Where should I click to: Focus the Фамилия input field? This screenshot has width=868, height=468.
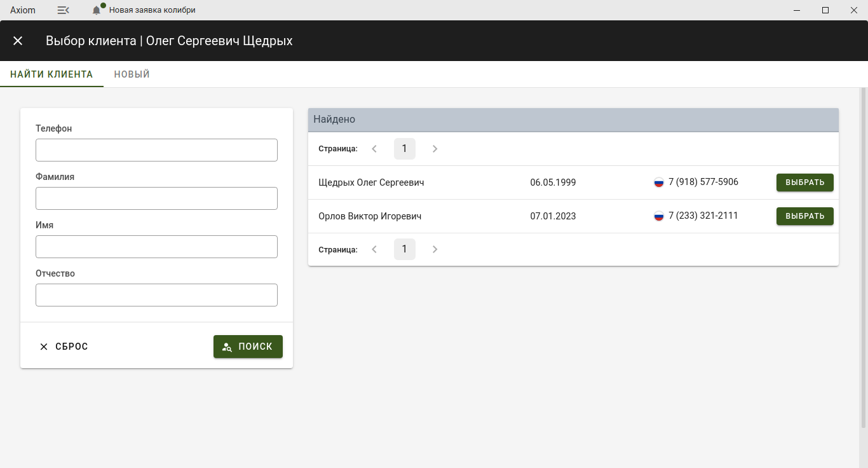pos(156,198)
